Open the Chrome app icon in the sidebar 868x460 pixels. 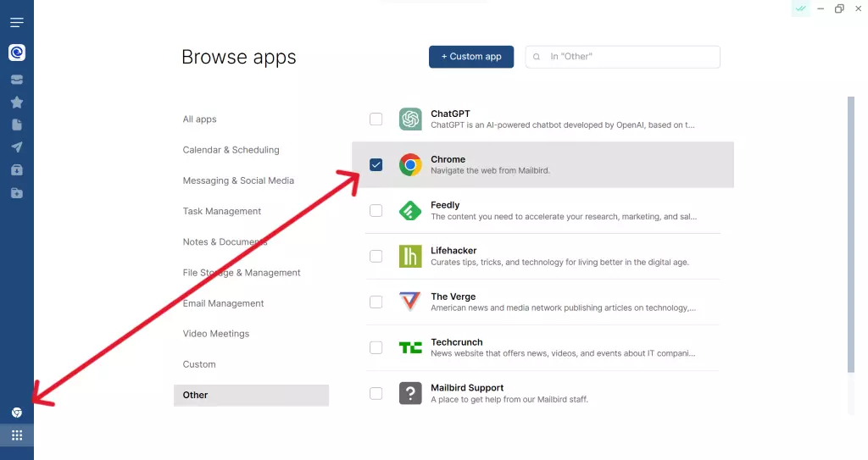pos(16,413)
